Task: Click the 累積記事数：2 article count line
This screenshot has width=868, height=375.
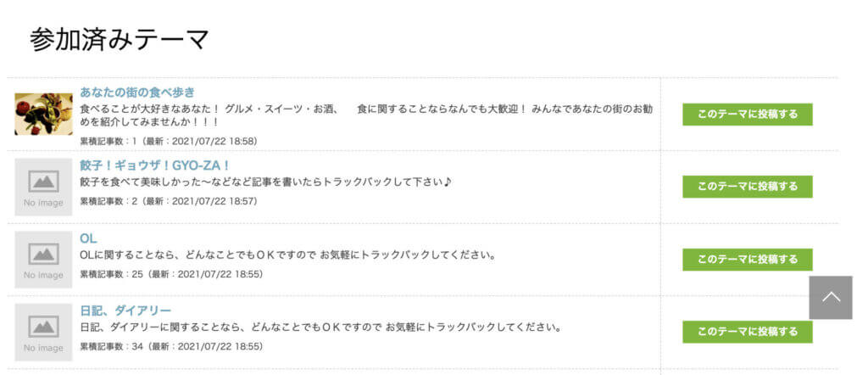Action: (169, 201)
